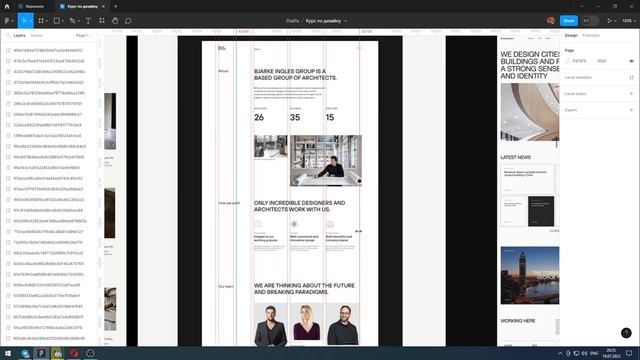Open the 120% zoom dropdown
This screenshot has height=360, width=640.
[x=628, y=20]
